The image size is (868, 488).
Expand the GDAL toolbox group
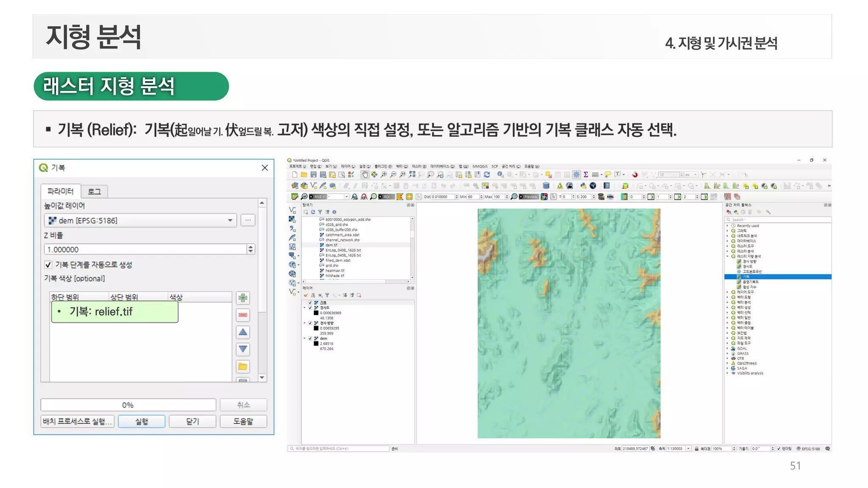tap(727, 349)
